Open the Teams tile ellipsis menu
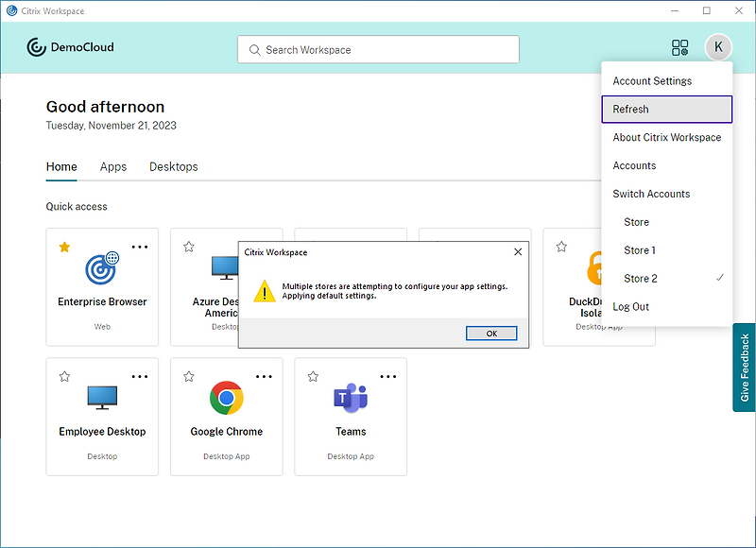756x548 pixels. (388, 376)
